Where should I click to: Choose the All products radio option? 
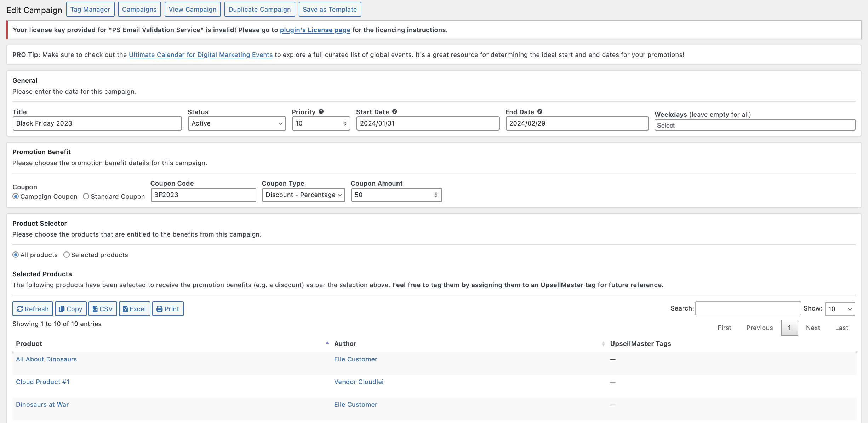[x=16, y=255]
